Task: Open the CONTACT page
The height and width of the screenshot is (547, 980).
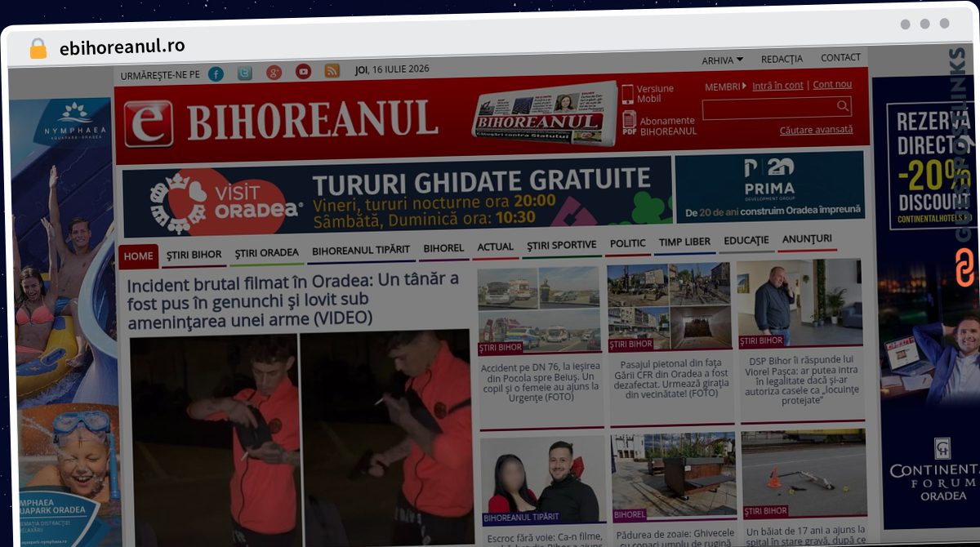Action: [840, 57]
